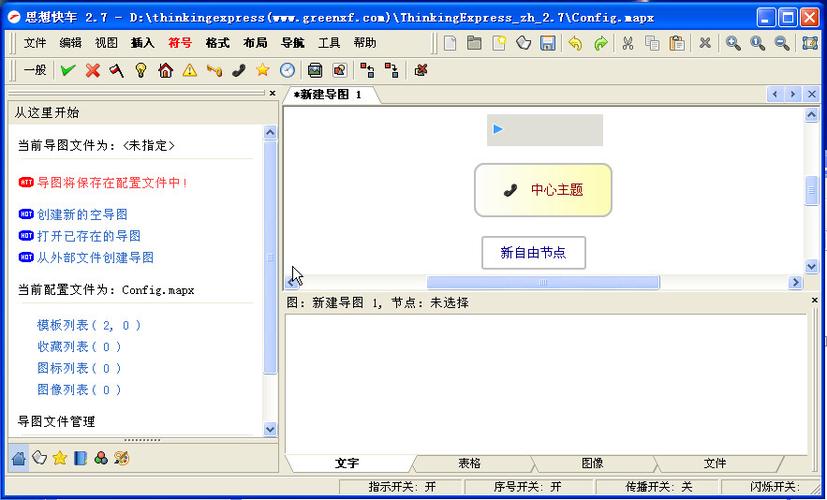Switch to the 图像 tab

[592, 464]
